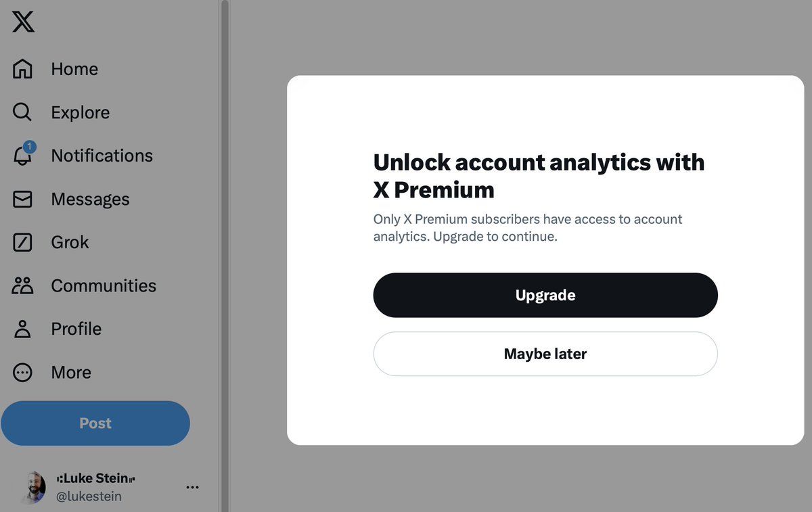Select the Home menu label
The height and width of the screenshot is (512, 812).
click(74, 69)
